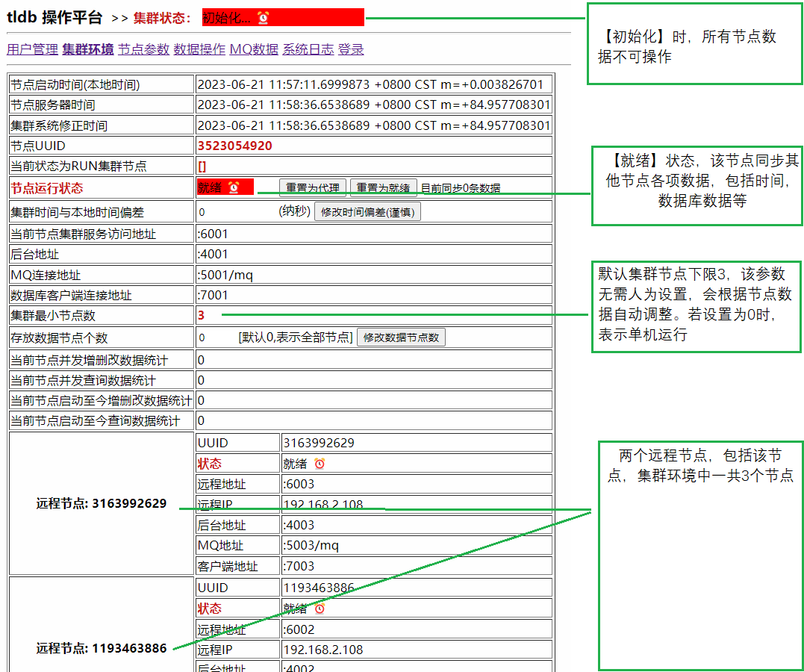
Task: Open the 用户管理 page
Action: [32, 49]
